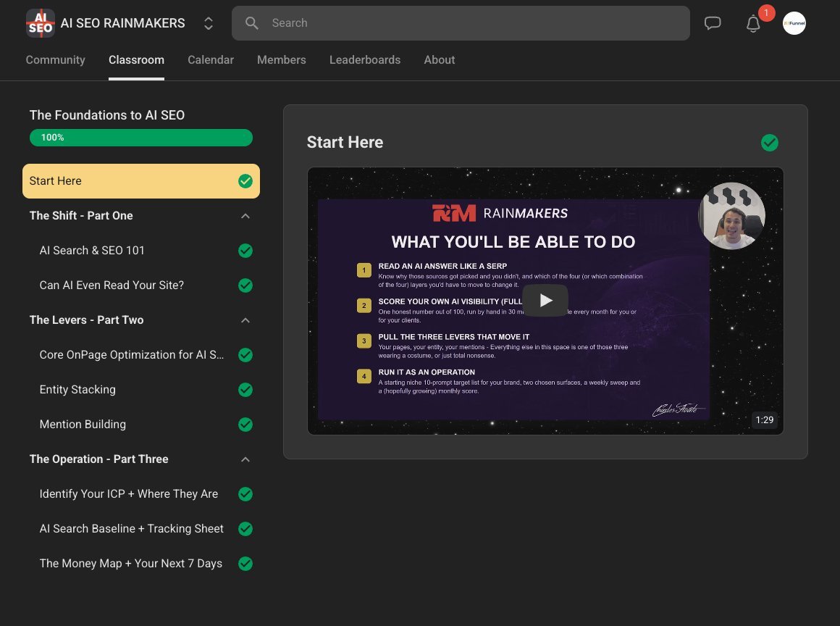Focus the Search input field
Screen dimensions: 840x626
tap(461, 23)
